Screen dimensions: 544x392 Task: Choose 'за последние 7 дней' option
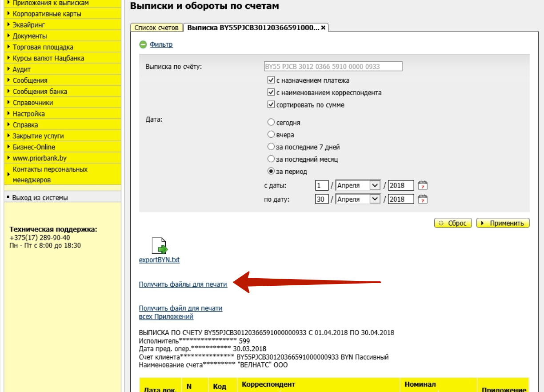coord(271,147)
